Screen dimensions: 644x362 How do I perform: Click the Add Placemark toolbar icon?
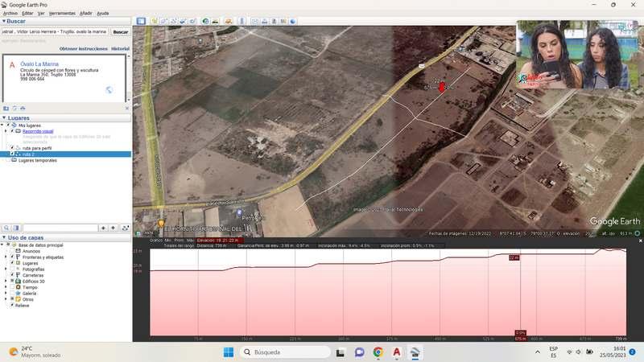(x=155, y=21)
